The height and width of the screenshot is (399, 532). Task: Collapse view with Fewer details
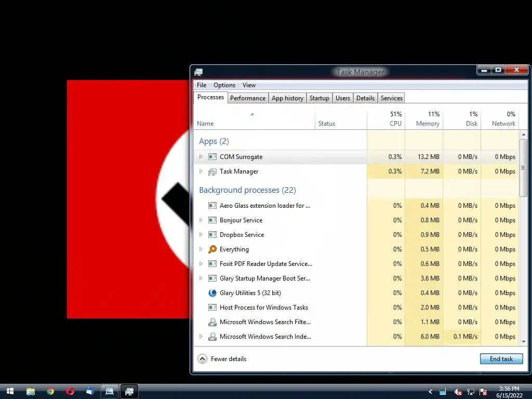tap(222, 359)
